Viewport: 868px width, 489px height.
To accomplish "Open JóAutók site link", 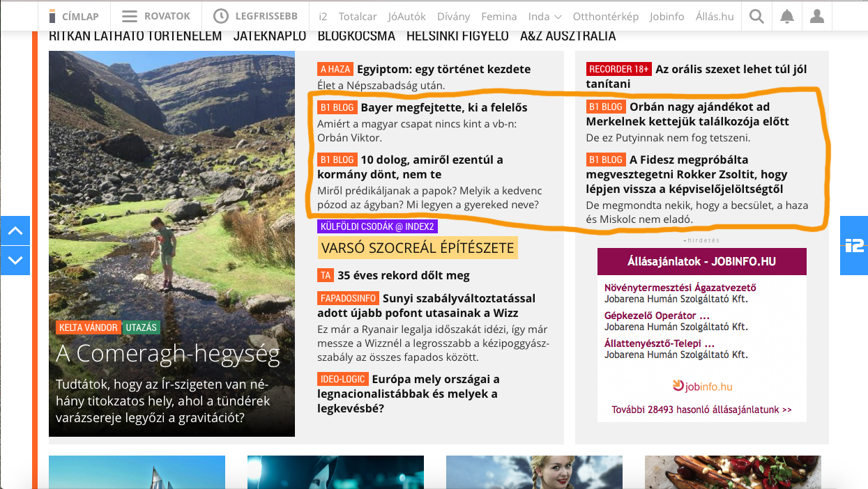I will (x=407, y=16).
